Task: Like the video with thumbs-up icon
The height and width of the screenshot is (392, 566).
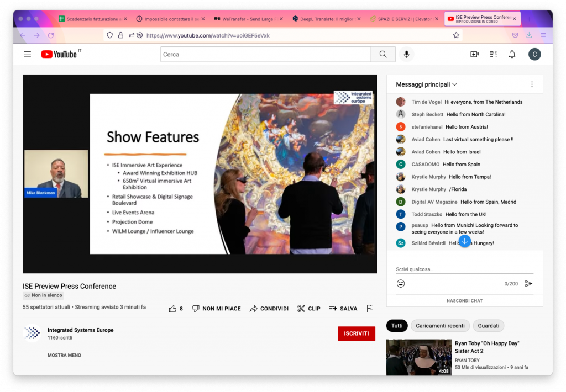Action: coord(172,309)
